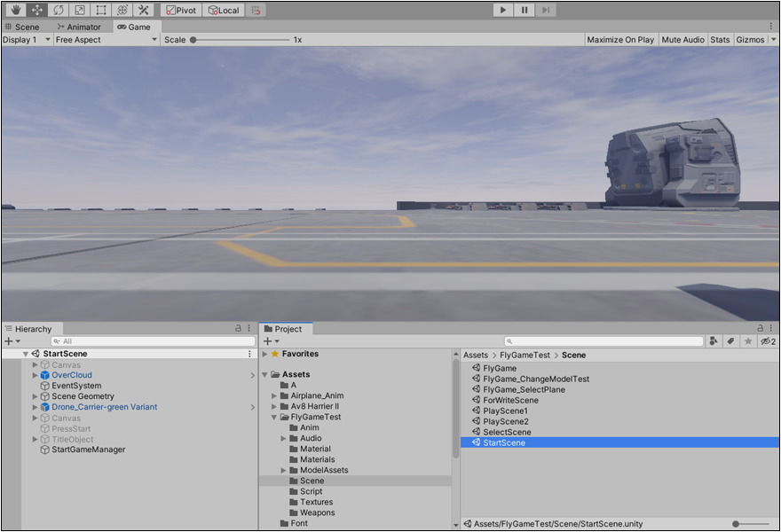This screenshot has width=781, height=532.
Task: Lock the Hierarchy panel
Action: tap(238, 328)
